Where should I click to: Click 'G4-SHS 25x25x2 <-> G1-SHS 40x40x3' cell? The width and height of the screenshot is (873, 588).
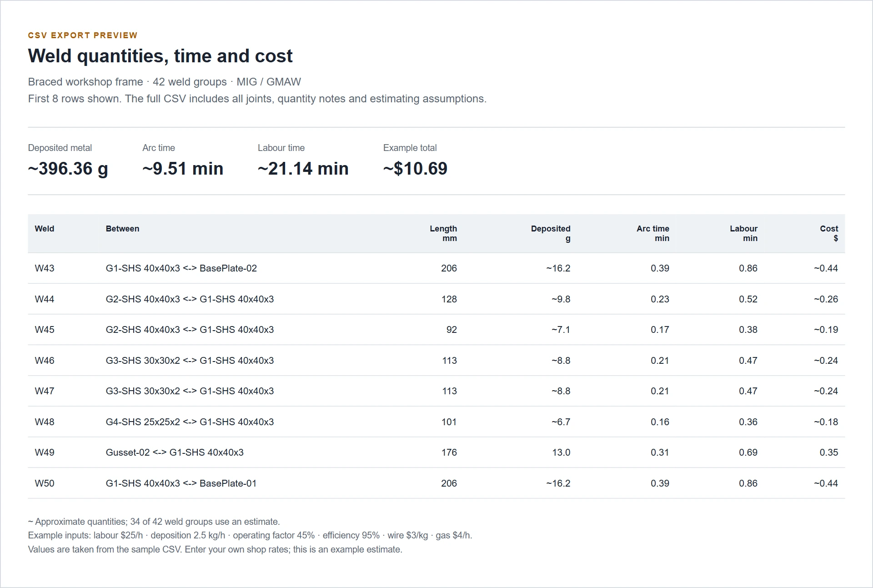pos(190,422)
